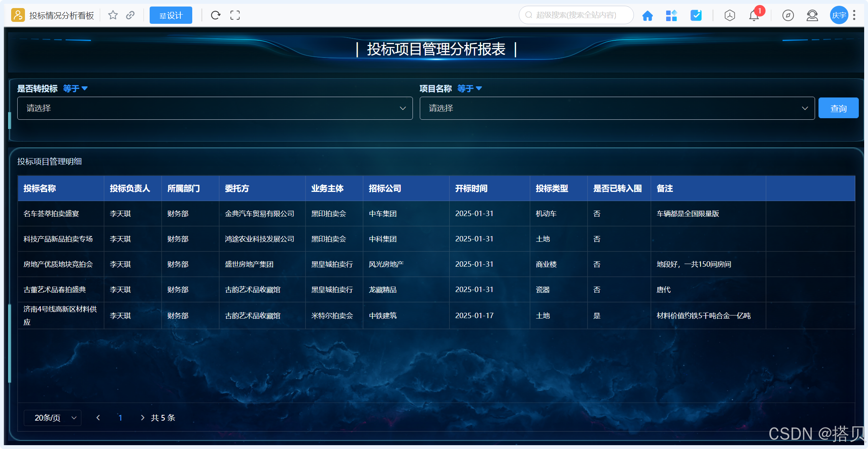Click the 查询 button
The width and height of the screenshot is (868, 449).
point(838,108)
